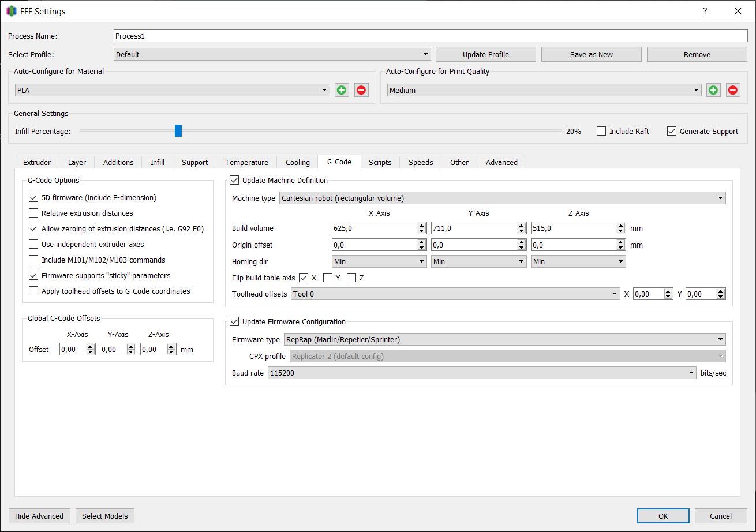This screenshot has width=756, height=532.
Task: Click the Hide Advanced button
Action: (x=39, y=516)
